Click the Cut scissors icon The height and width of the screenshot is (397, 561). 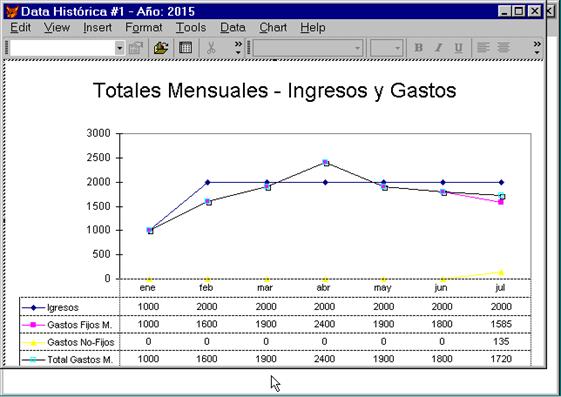pos(211,48)
